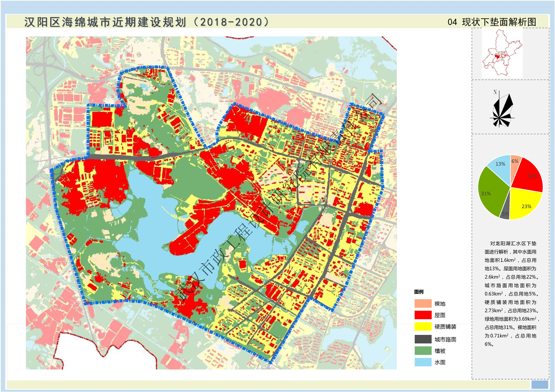Click the 对龙阳湖汇水区 description paragraph
The width and height of the screenshot is (555, 392).
pyautogui.click(x=510, y=293)
